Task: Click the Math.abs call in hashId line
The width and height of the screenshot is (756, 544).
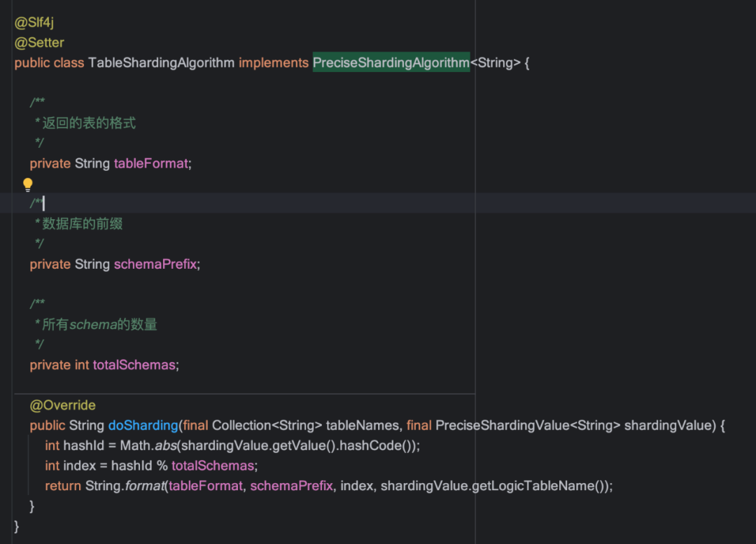Action: [148, 445]
